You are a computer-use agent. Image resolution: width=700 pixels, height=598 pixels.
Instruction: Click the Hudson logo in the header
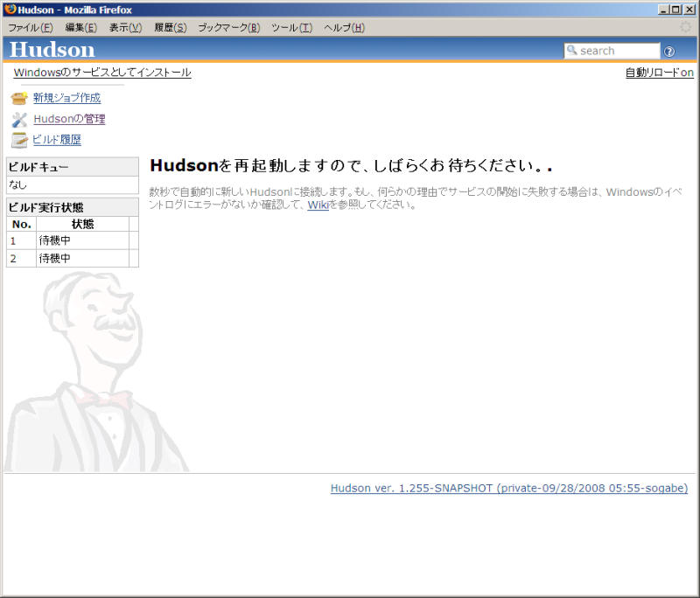52,50
